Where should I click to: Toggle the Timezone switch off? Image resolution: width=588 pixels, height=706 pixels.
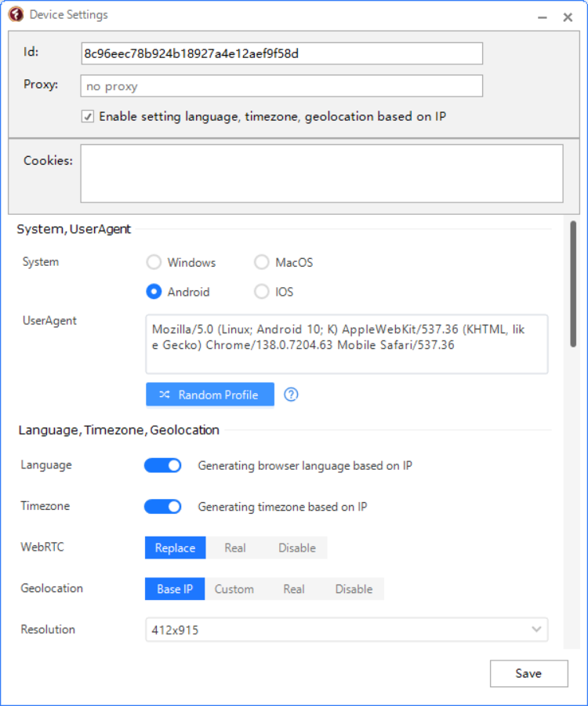162,506
